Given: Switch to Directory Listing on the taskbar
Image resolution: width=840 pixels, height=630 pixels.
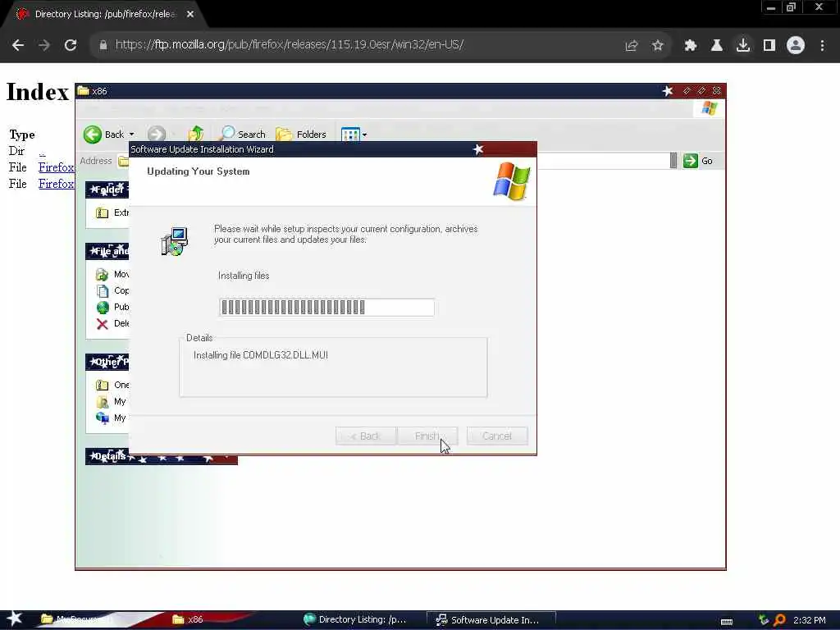Looking at the screenshot, I should coord(354,619).
